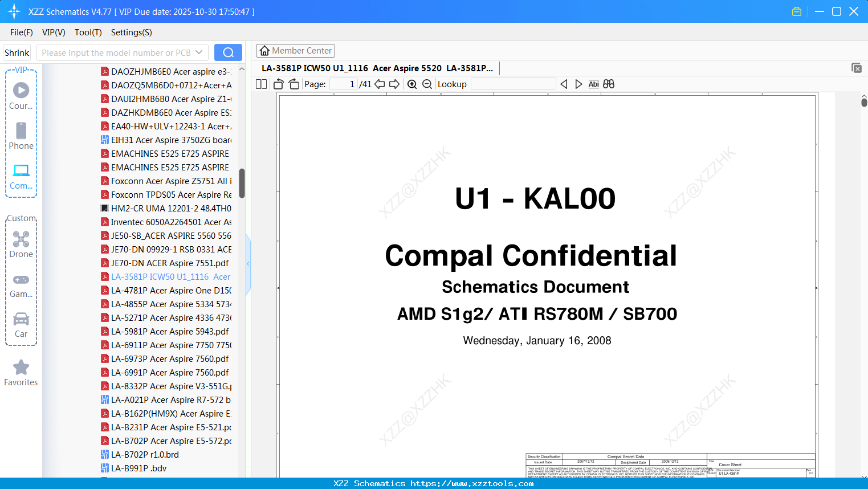Click the binoculars search icon
The image size is (868, 489).
609,84
